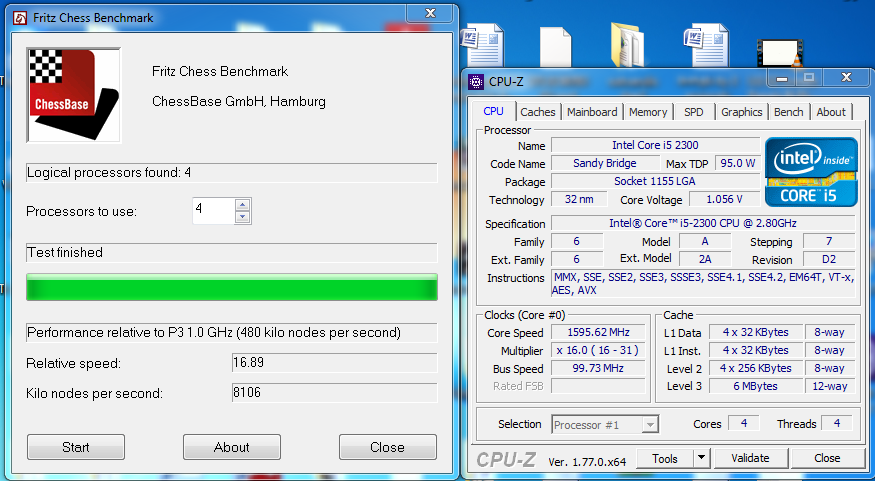
Task: Start the Fritz Chess benchmark
Action: [76, 447]
